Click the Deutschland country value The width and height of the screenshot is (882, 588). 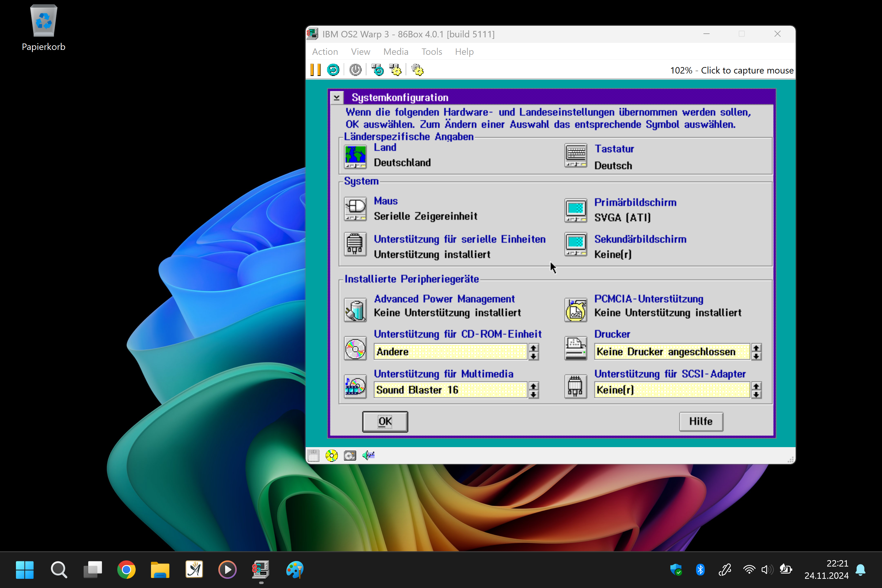[x=402, y=163]
